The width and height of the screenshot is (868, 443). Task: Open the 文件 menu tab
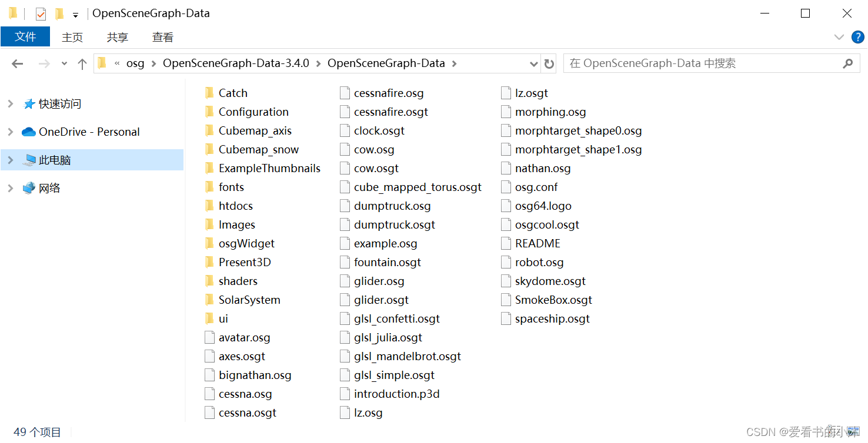click(x=25, y=36)
